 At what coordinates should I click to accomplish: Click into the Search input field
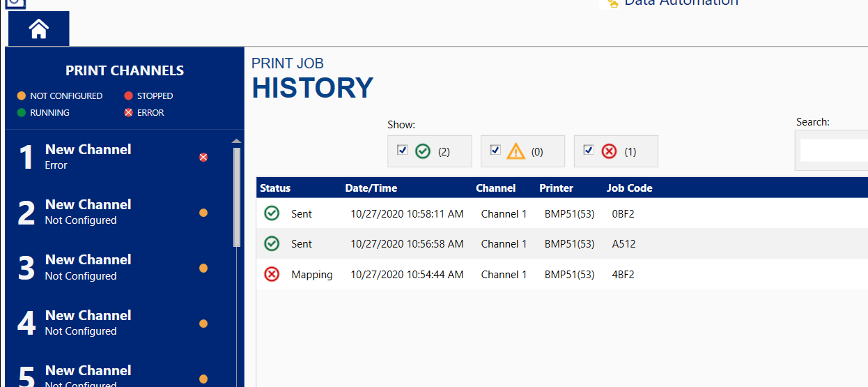[x=833, y=150]
